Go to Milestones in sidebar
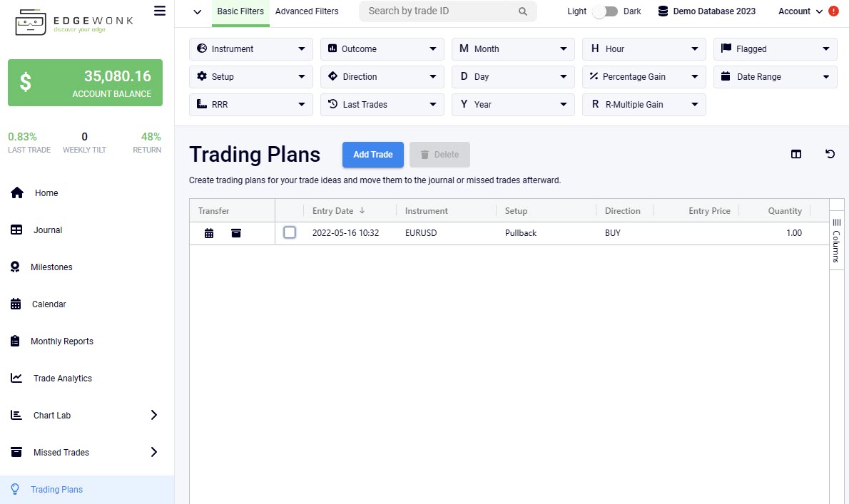The height and width of the screenshot is (504, 849). (x=51, y=267)
